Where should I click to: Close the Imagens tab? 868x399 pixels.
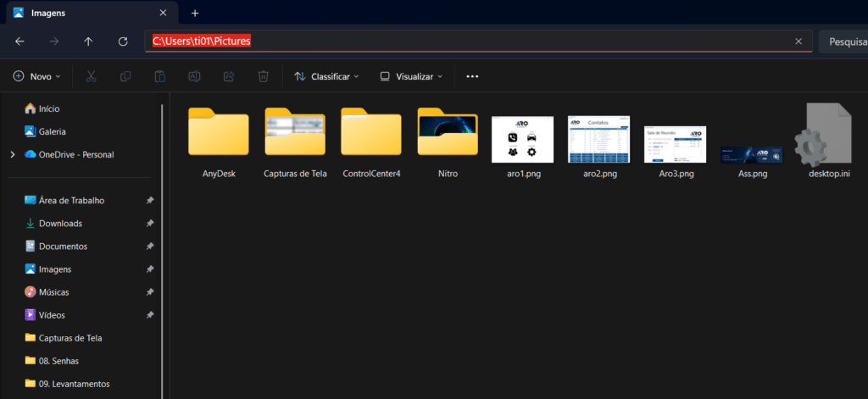(x=163, y=14)
